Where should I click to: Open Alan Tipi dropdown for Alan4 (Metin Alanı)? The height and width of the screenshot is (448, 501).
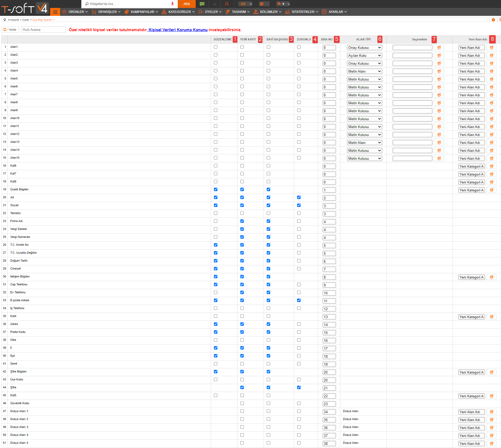point(364,71)
